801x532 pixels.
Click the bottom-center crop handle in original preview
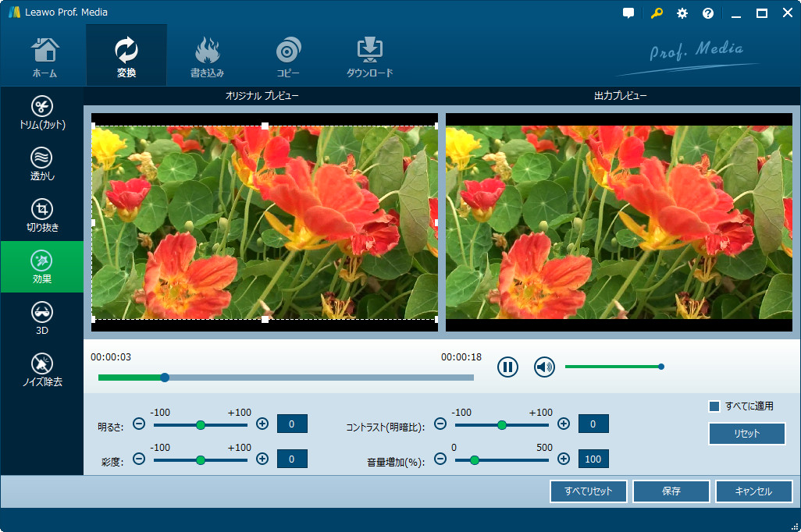[x=265, y=319]
